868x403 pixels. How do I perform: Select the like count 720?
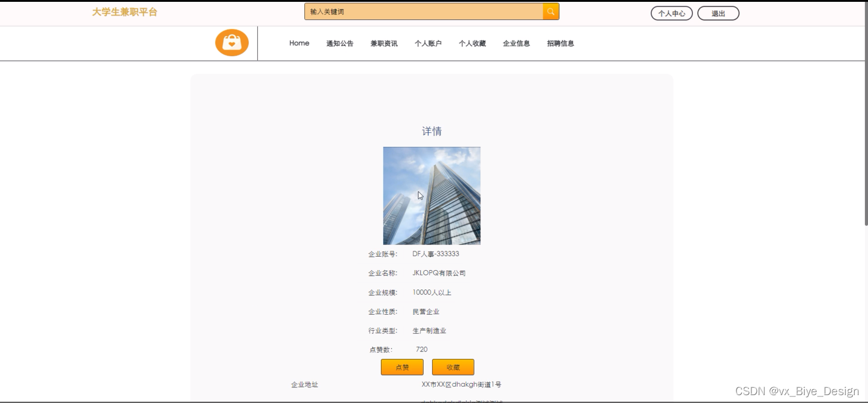(422, 350)
